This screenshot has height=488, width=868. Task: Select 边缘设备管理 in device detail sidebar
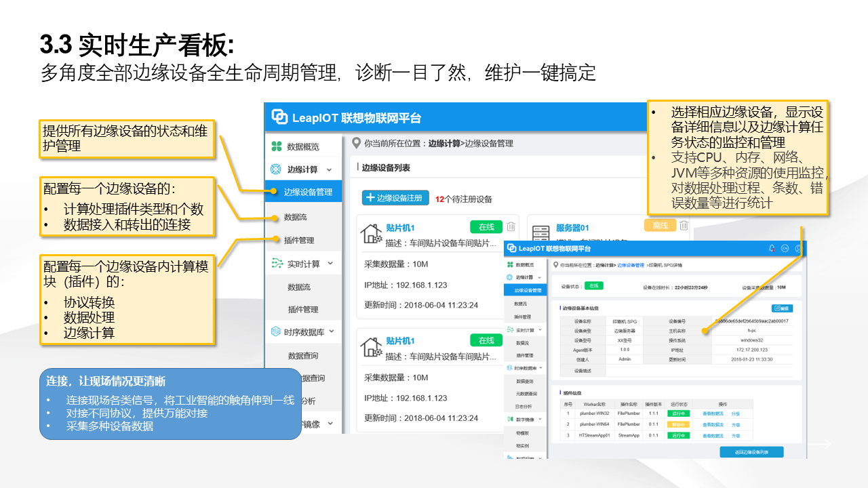(x=526, y=290)
